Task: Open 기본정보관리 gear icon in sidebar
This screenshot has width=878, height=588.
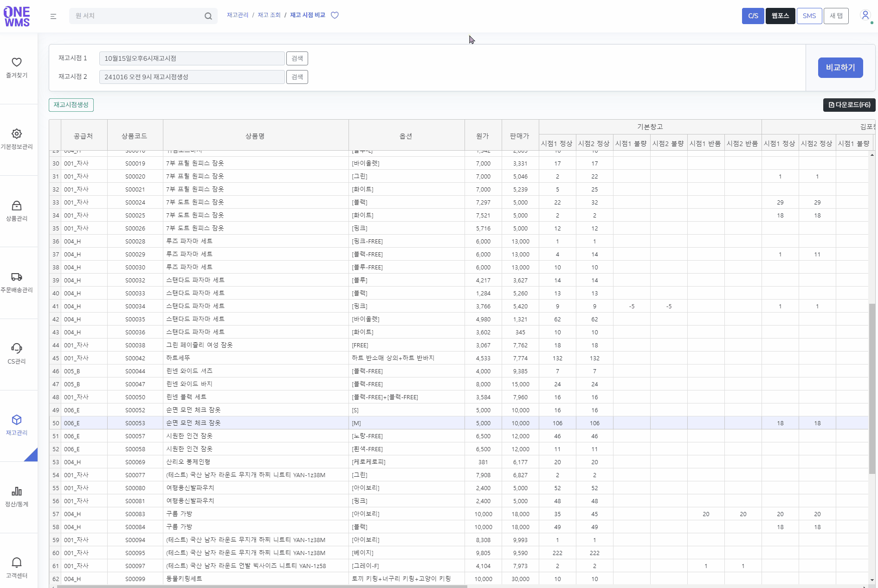Action: coord(17,134)
